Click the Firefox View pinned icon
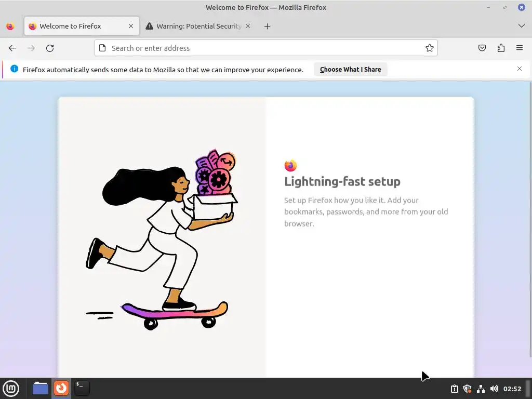 pyautogui.click(x=10, y=26)
